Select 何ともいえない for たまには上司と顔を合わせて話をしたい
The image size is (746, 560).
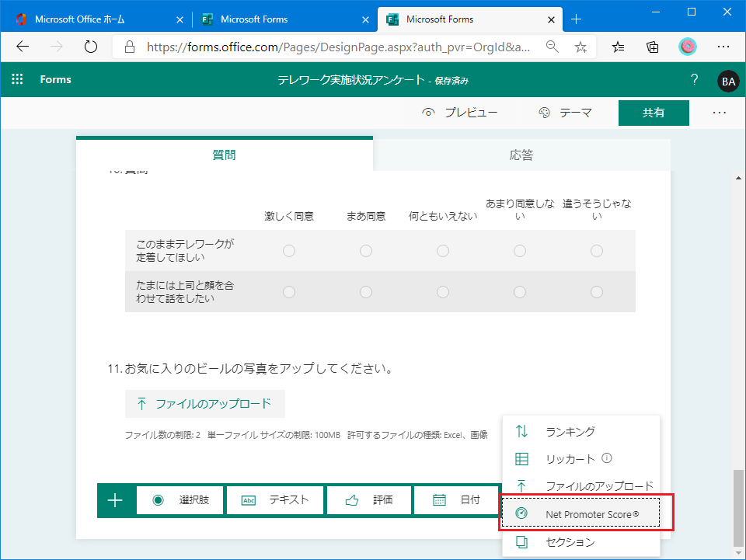[443, 292]
